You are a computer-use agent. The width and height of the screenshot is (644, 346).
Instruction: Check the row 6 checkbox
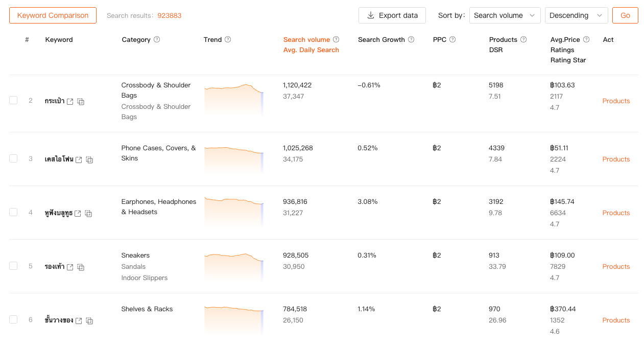13,319
